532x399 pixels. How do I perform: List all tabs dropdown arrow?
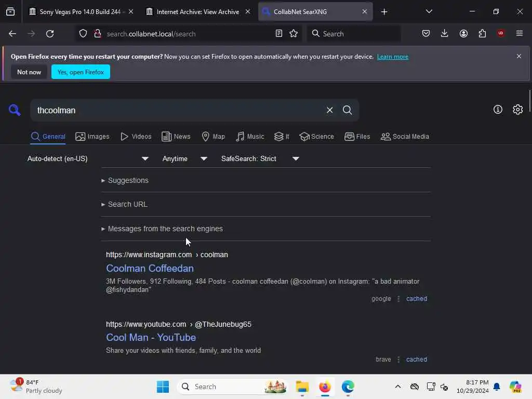429,11
